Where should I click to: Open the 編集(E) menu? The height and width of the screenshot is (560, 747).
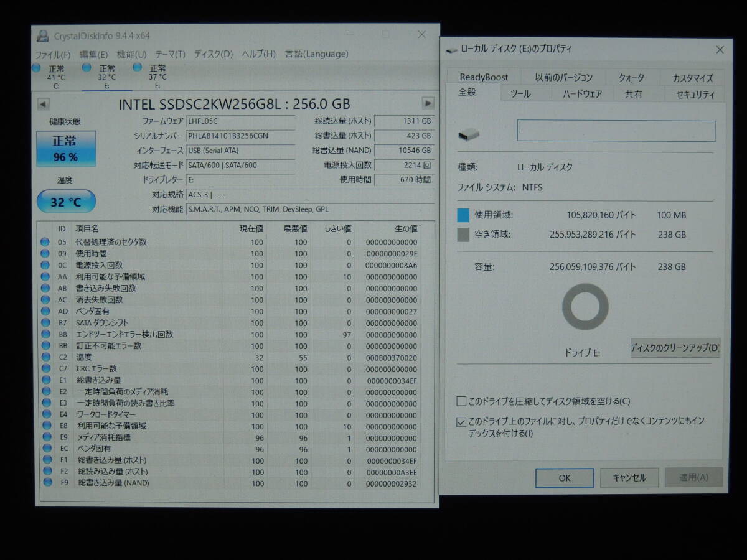tap(93, 54)
